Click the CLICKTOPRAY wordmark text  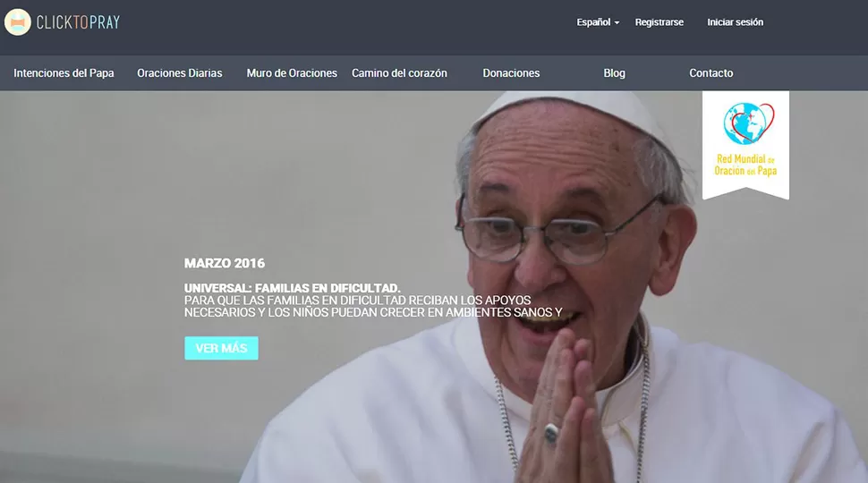click(x=78, y=22)
